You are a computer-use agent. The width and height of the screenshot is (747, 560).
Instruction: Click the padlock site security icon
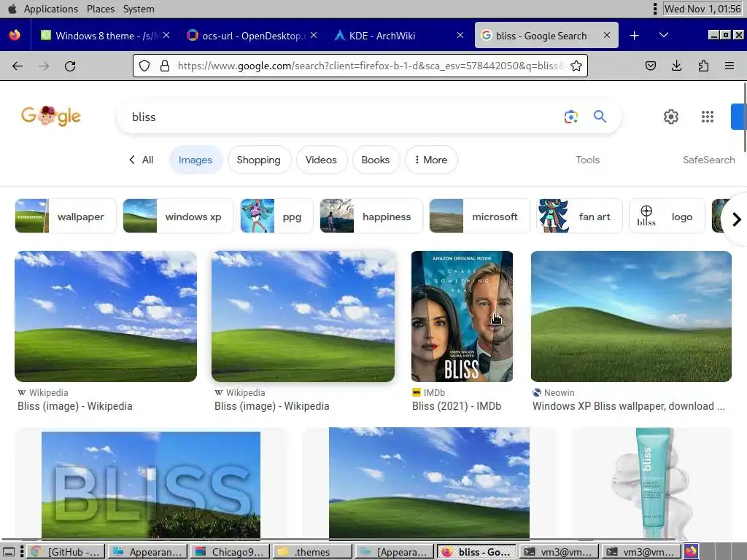coord(165,66)
